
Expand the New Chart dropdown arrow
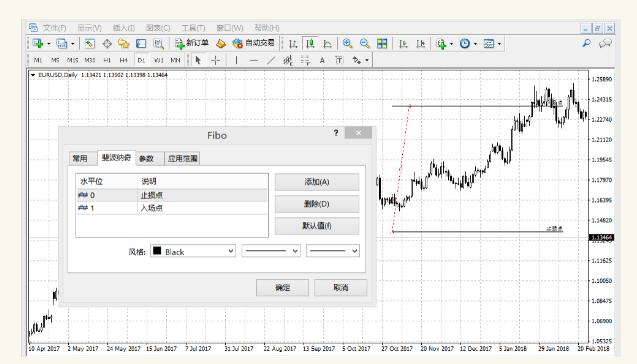(x=49, y=43)
